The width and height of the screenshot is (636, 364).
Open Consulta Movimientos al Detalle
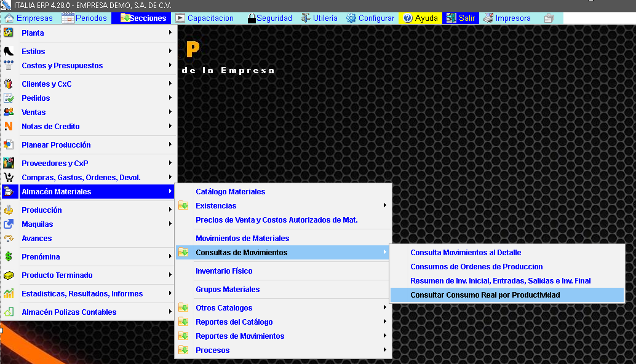(465, 253)
